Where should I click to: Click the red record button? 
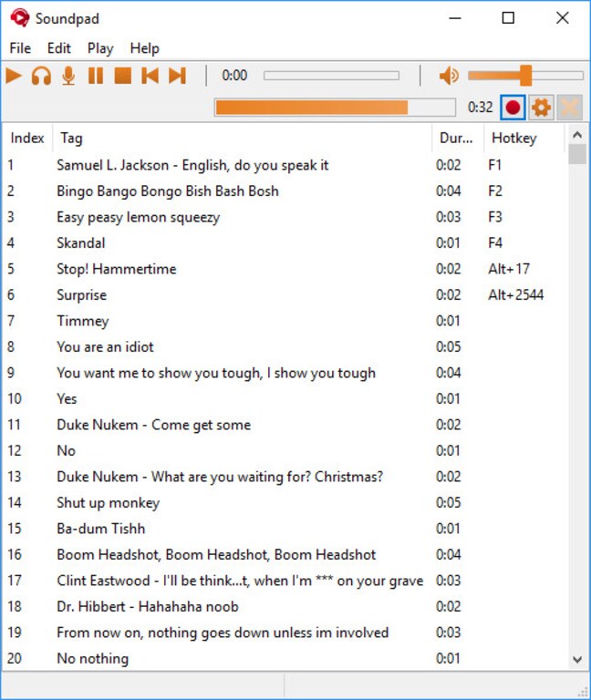click(513, 108)
